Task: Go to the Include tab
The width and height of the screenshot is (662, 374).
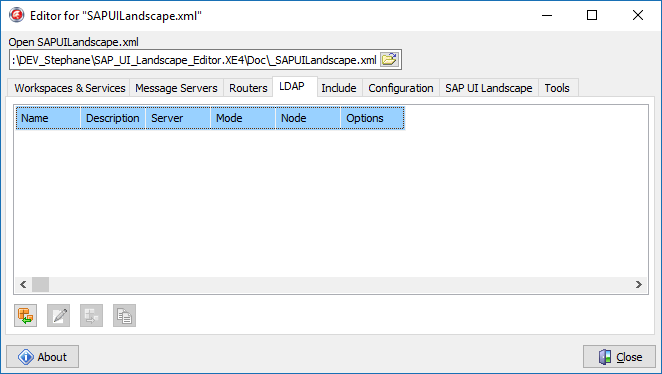Action: [339, 88]
